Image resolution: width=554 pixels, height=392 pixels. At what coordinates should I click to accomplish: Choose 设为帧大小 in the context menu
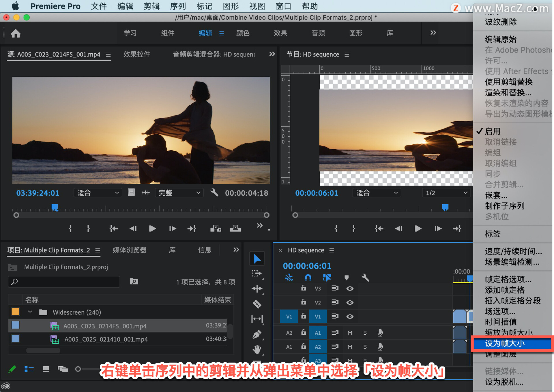[505, 343]
